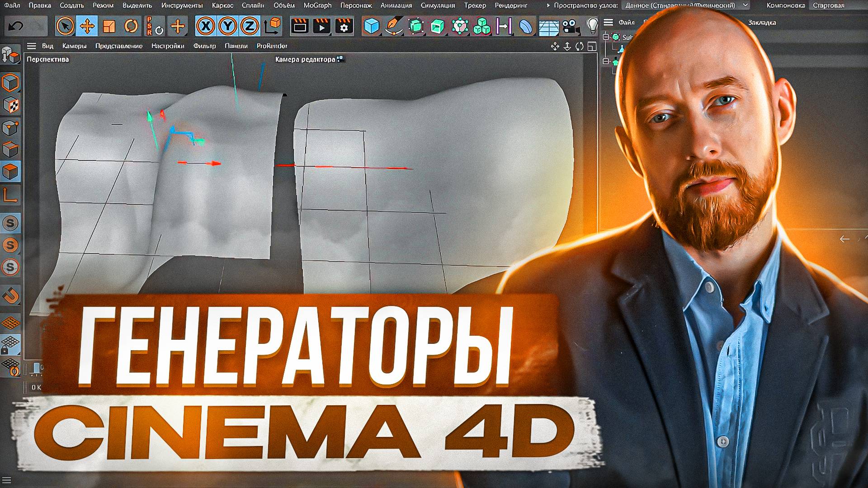Toggle Y axis lock
This screenshot has height=488, width=868.
point(227,26)
